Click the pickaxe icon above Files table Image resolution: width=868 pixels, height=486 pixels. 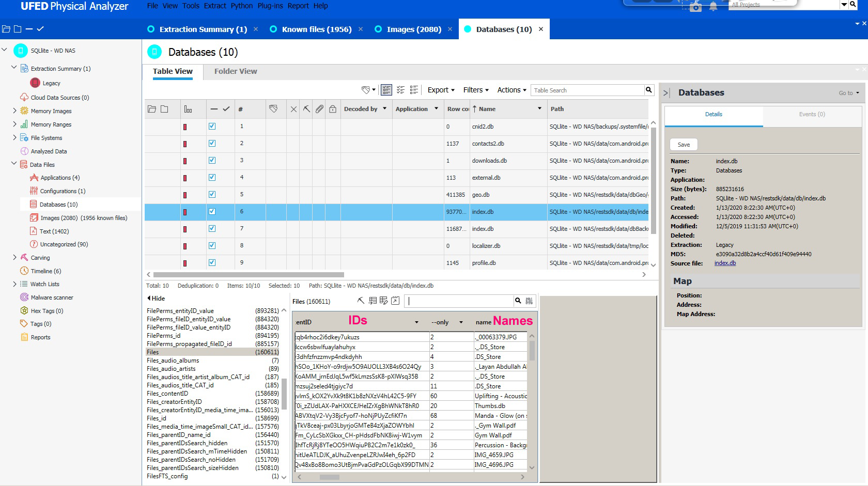tap(361, 301)
